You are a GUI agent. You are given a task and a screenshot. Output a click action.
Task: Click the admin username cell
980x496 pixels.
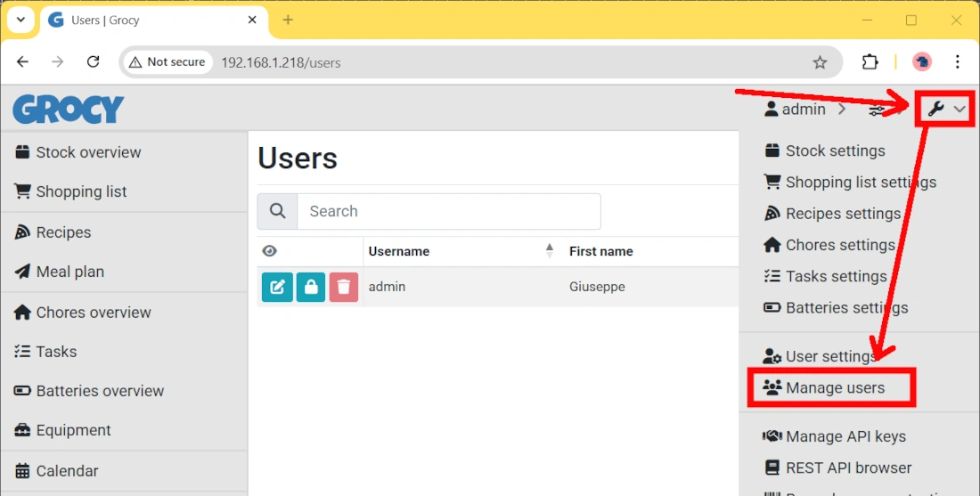click(x=387, y=287)
